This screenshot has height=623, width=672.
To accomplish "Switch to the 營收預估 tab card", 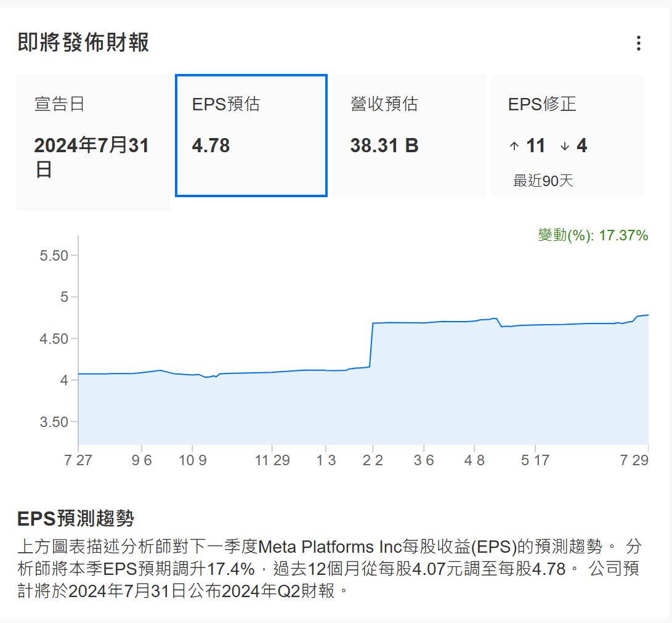I will tap(409, 136).
